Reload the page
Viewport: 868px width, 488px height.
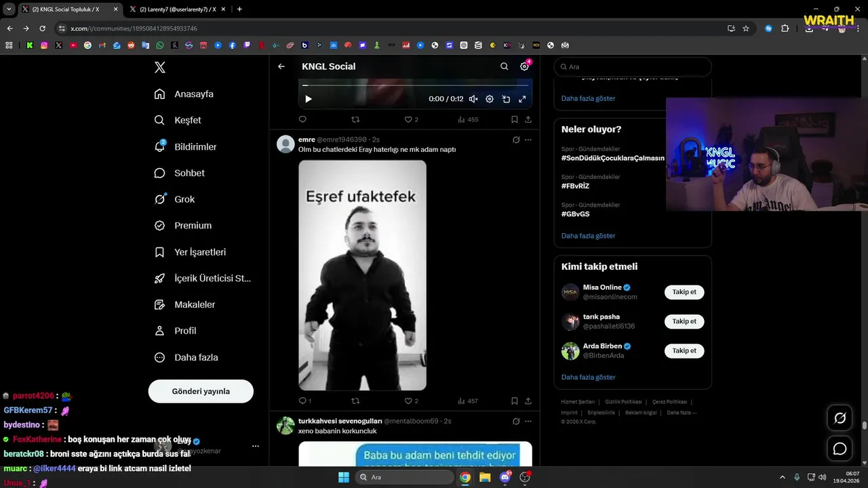coord(42,28)
